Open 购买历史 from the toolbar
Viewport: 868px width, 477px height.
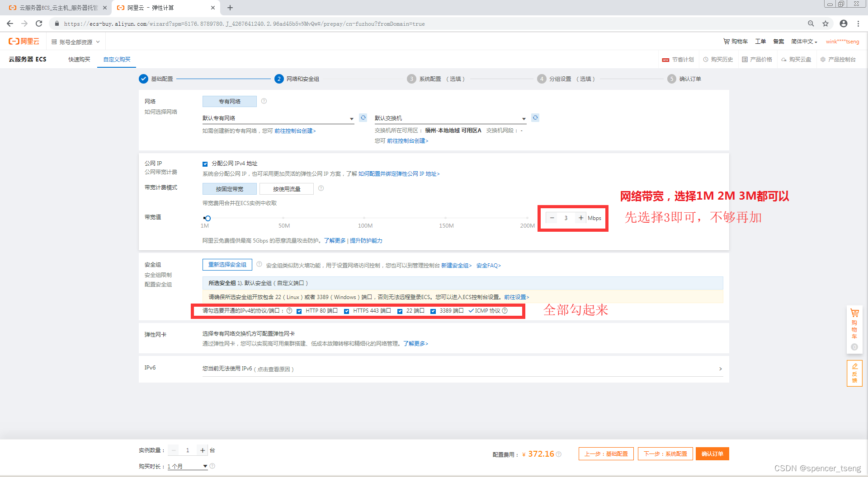point(718,59)
